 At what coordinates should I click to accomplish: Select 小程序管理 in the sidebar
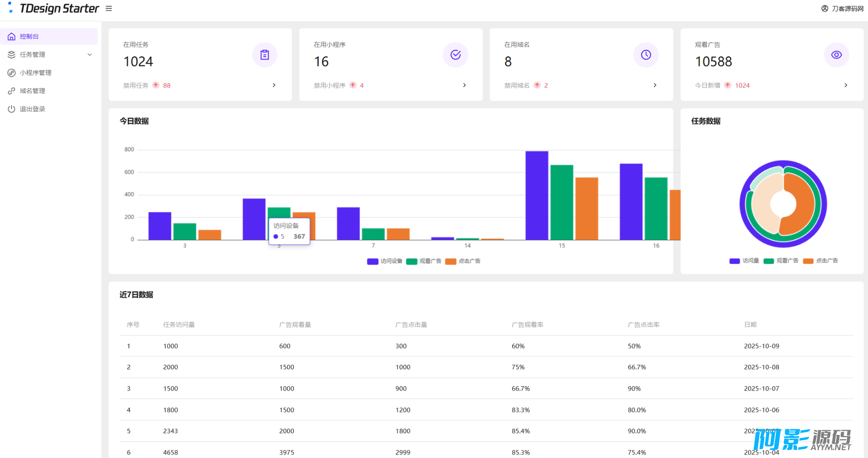coord(35,73)
